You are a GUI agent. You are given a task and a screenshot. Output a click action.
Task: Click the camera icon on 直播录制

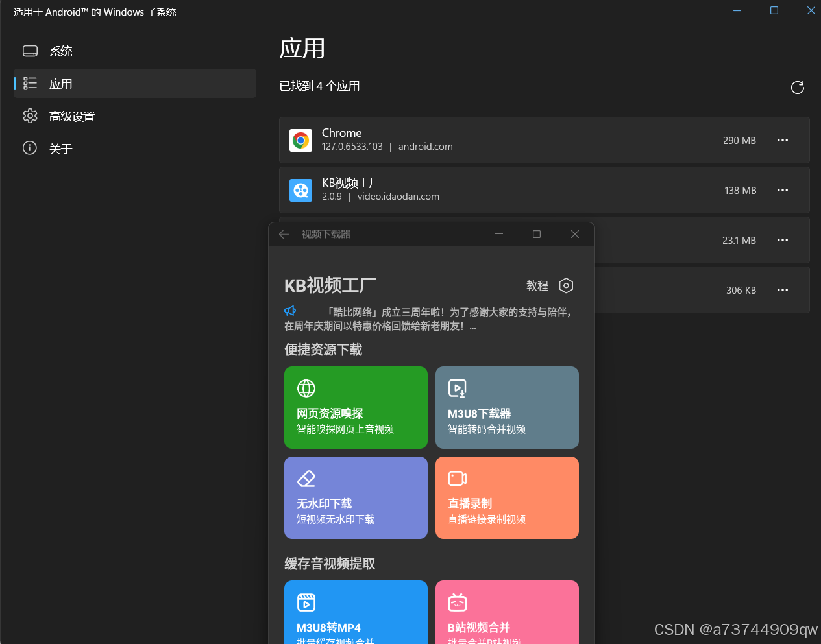click(458, 479)
